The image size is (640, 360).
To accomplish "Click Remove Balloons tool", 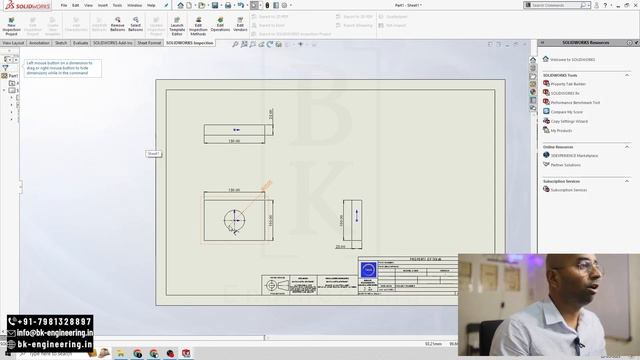I will pos(118,24).
